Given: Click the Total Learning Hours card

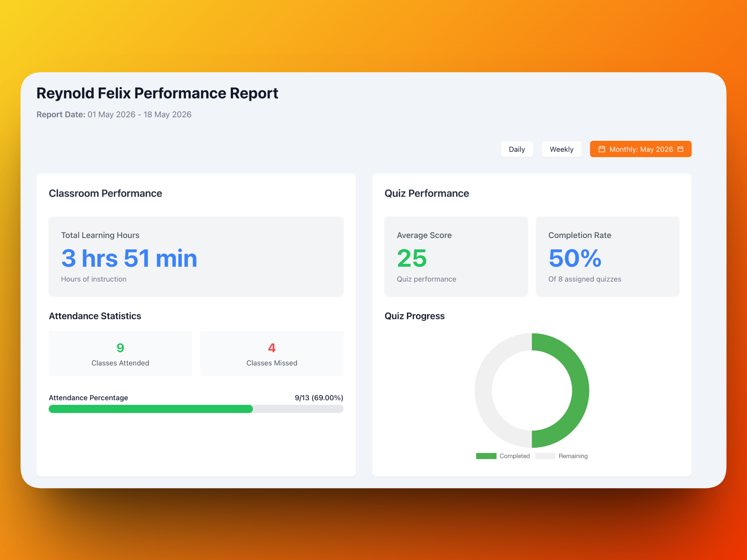Looking at the screenshot, I should coord(196,257).
